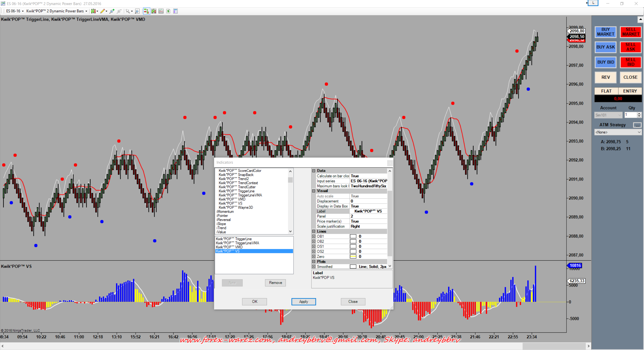
Task: Select Kwik*POP VMD in applied indicators
Action: point(229,247)
